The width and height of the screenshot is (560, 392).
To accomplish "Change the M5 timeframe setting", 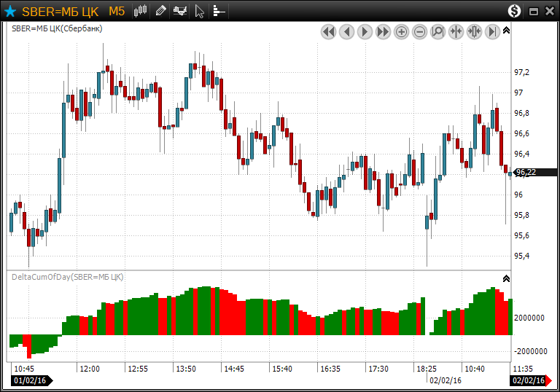I will tap(117, 11).
